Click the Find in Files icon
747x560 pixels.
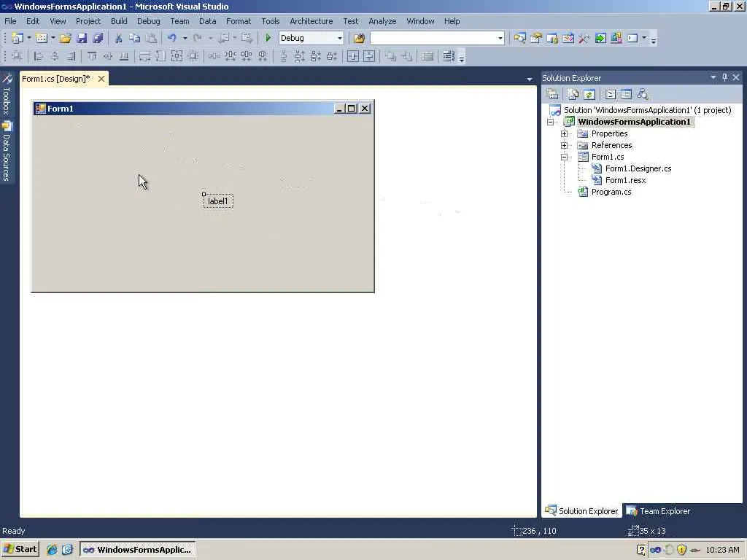[359, 38]
